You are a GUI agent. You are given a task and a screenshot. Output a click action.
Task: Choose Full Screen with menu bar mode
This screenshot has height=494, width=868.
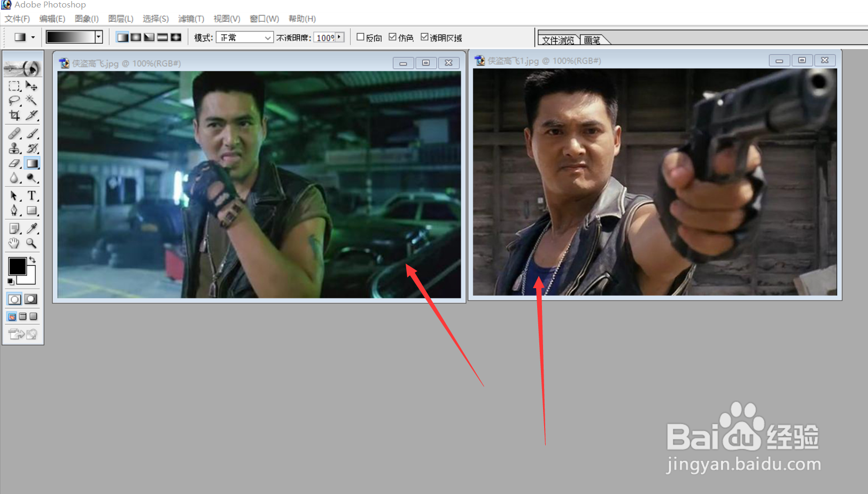click(22, 317)
